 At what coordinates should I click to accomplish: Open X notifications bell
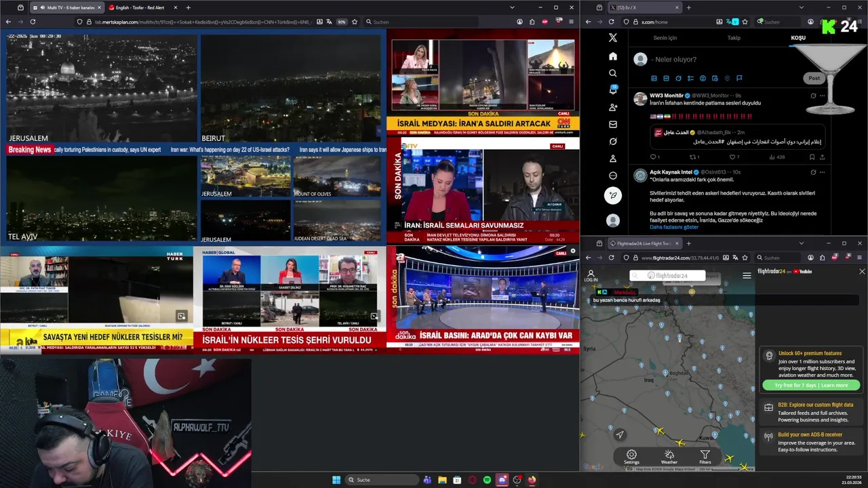pos(613,90)
